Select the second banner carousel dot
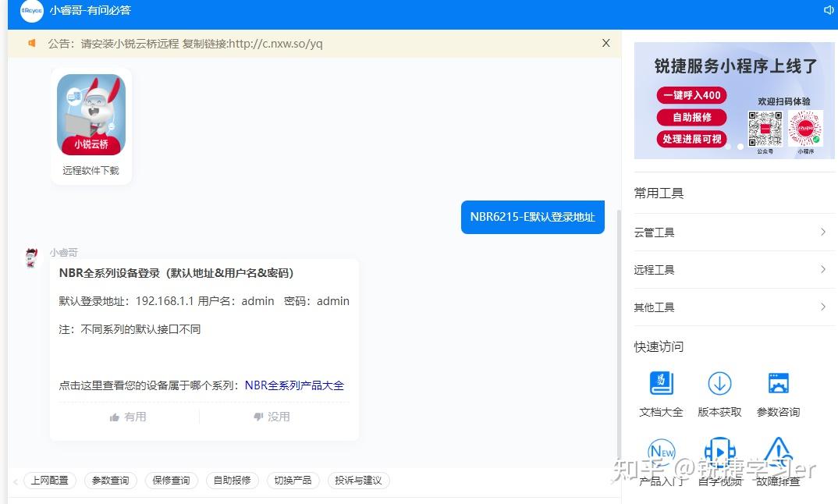Image resolution: width=838 pixels, height=504 pixels. 740,147
